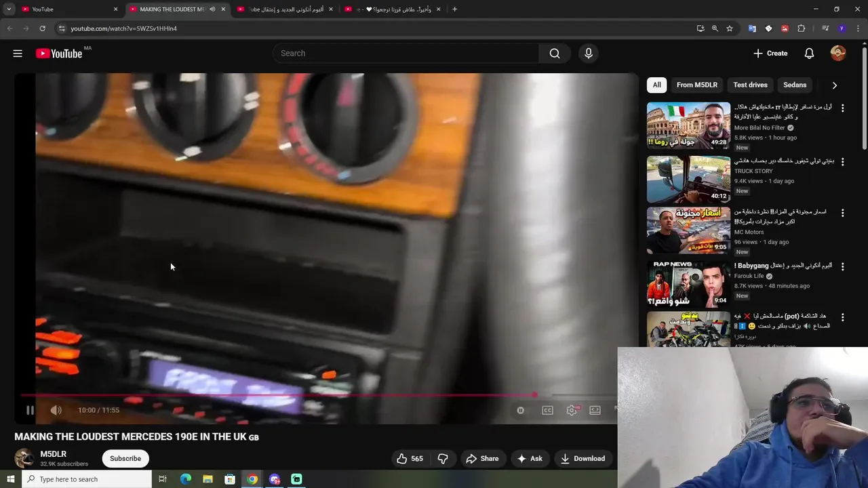Open the truck video thumbnail 40:12
The width and height of the screenshot is (868, 488).
point(688,180)
